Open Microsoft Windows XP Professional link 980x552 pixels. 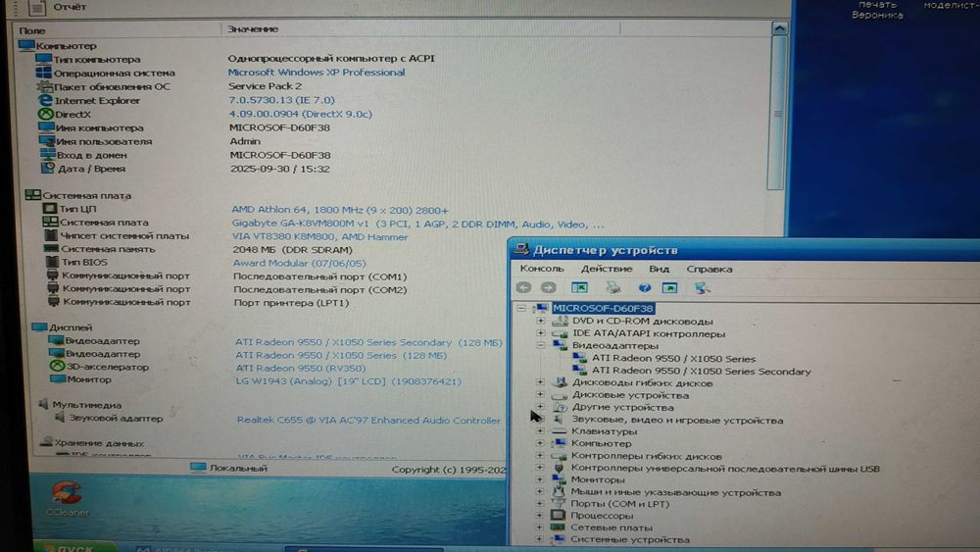click(x=317, y=73)
